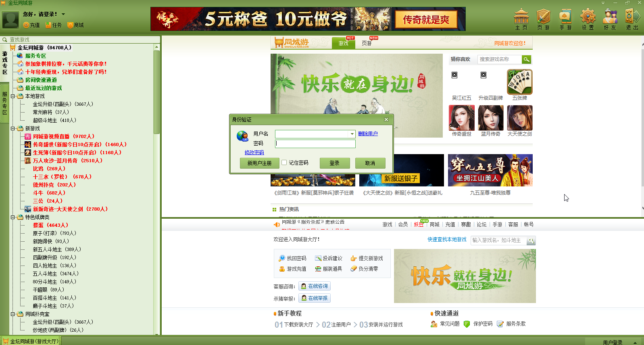Click 提交新游戏 icon link
The image size is (644, 345).
[x=367, y=258]
